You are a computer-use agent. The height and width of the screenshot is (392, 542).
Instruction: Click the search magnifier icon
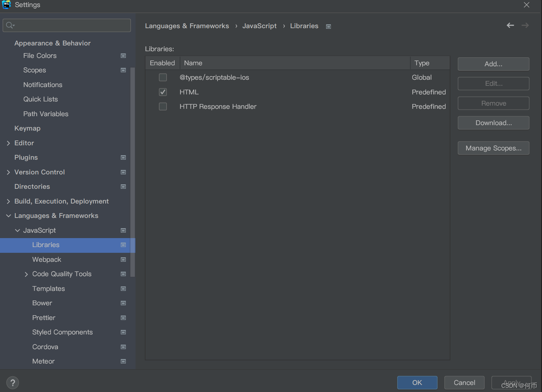click(x=10, y=25)
